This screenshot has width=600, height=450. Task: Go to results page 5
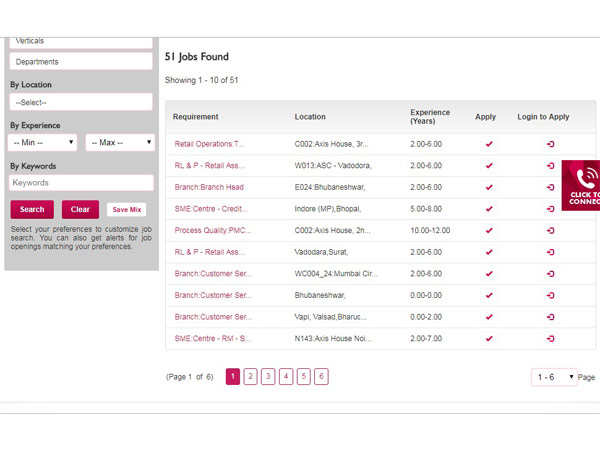point(303,377)
